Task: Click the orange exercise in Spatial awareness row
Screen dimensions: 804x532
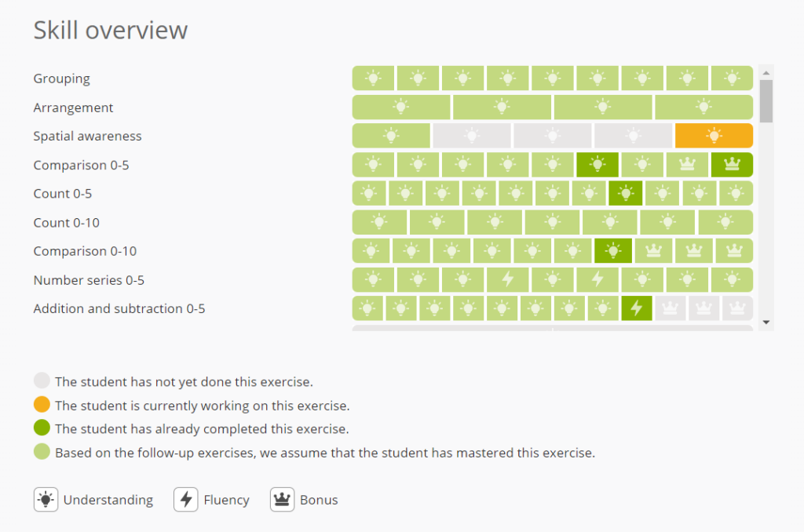Action: (x=714, y=136)
